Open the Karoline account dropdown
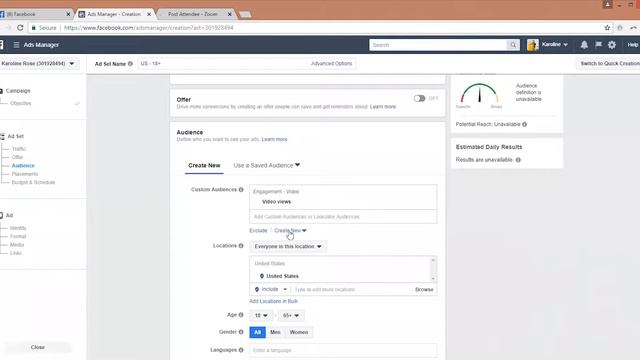 pos(554,44)
